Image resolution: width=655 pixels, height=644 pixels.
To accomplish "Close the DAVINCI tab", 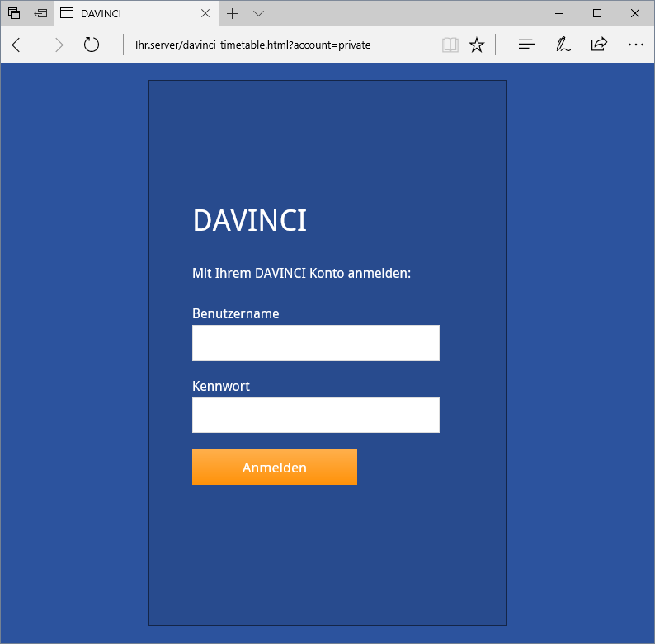I will (x=205, y=13).
